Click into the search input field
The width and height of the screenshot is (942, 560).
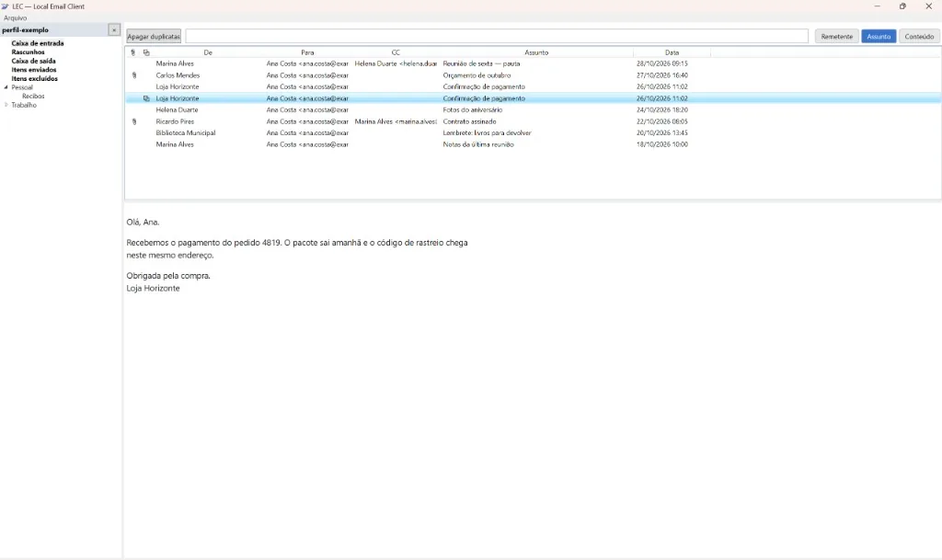[x=497, y=37]
